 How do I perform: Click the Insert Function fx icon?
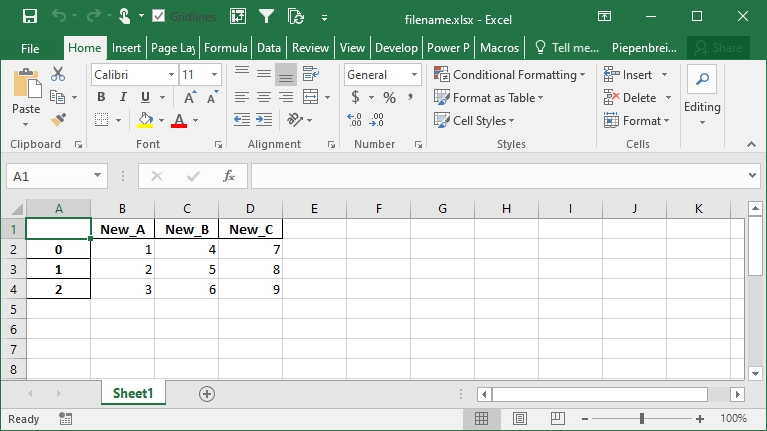coord(228,176)
